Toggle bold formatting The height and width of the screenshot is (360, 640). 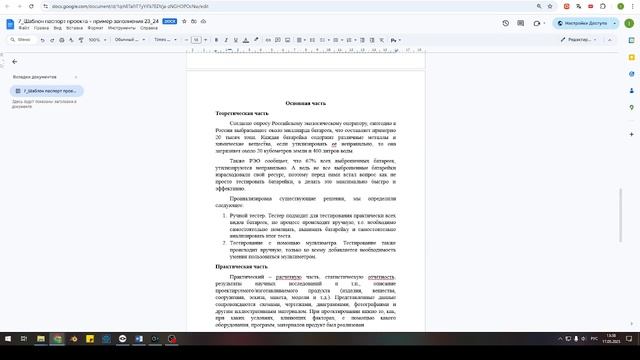point(216,40)
